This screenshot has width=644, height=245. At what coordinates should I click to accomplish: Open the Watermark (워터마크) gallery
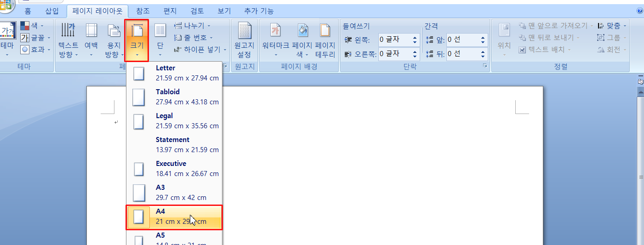275,40
